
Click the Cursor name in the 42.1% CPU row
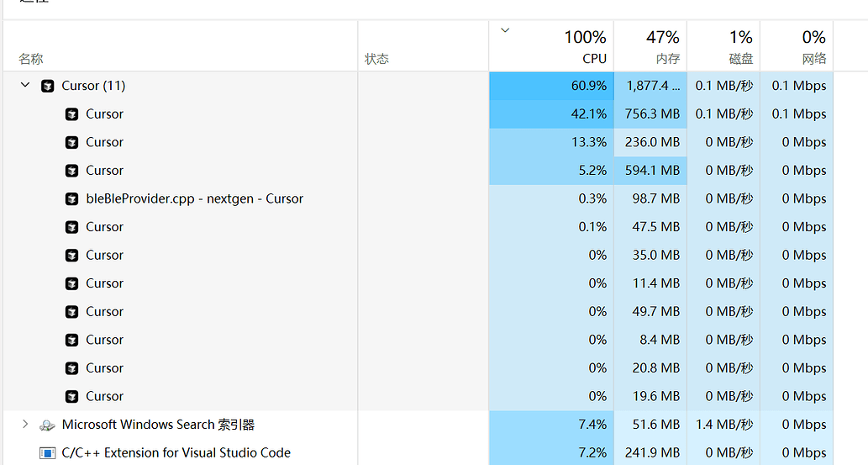pyautogui.click(x=105, y=114)
